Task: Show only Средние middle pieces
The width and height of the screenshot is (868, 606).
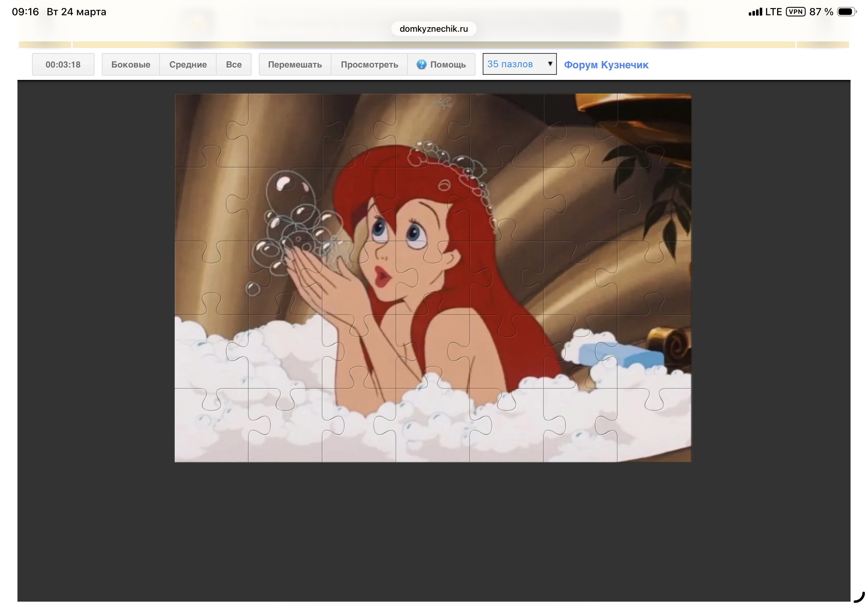Action: click(188, 65)
